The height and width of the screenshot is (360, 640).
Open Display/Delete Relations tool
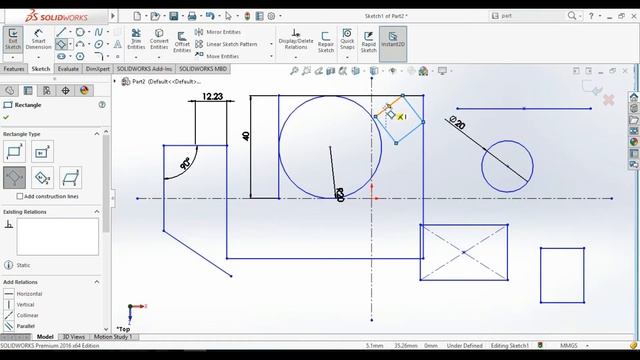click(296, 40)
